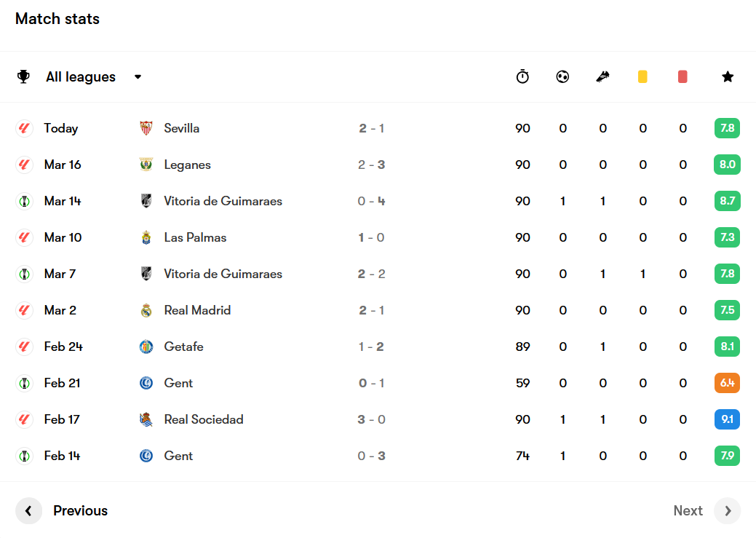Image resolution: width=756 pixels, height=538 pixels.
Task: Click the rating star icon
Action: click(728, 76)
